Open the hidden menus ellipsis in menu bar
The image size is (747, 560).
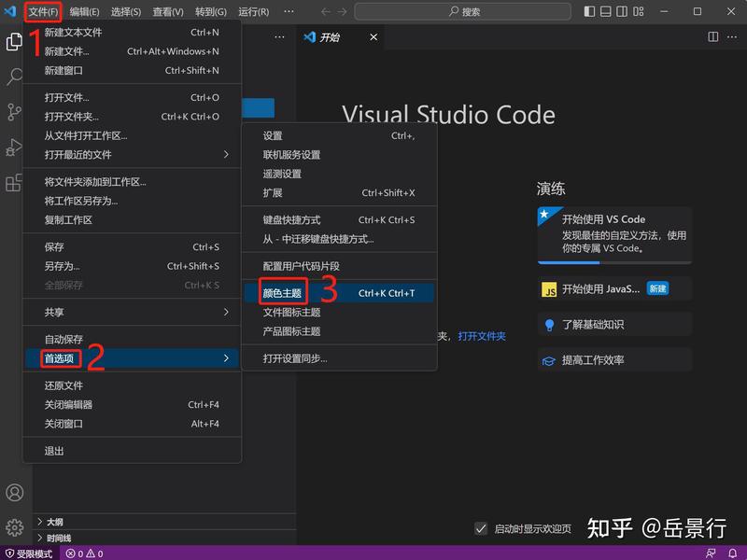(289, 11)
